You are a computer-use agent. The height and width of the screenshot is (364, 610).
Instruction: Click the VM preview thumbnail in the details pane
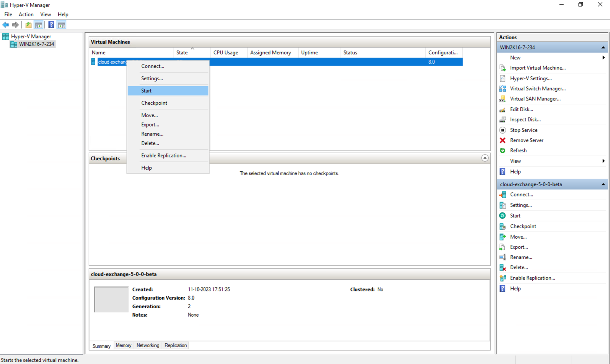point(111,299)
